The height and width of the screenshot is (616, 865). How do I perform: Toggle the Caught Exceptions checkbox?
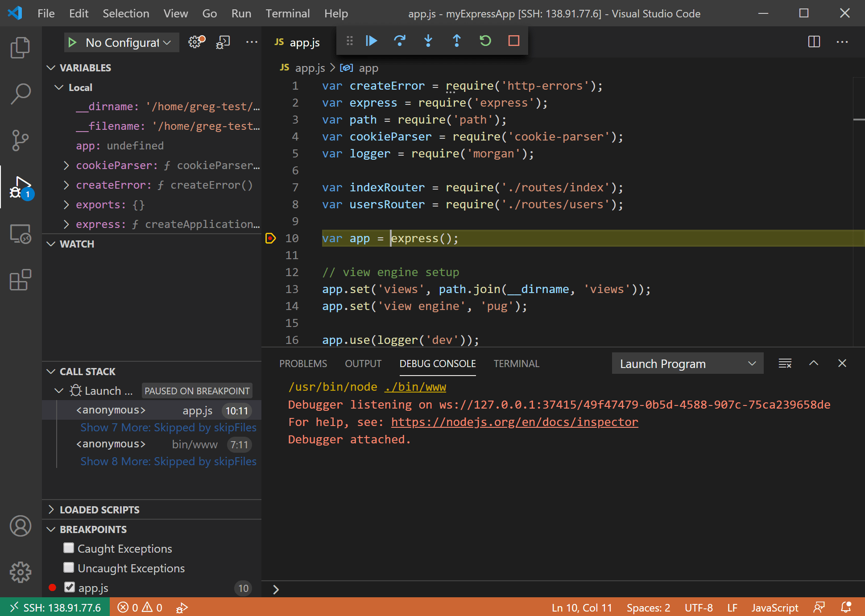coord(69,548)
